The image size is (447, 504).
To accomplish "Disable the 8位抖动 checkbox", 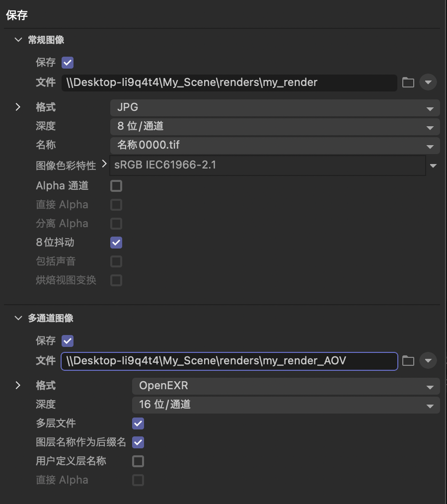I will click(x=116, y=243).
